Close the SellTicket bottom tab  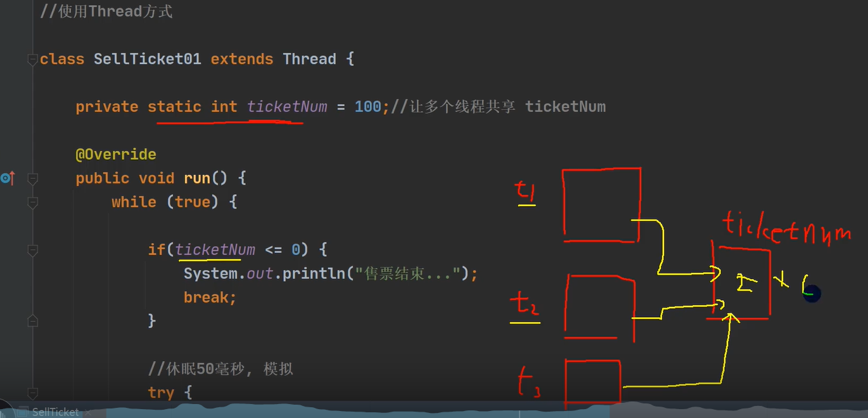(87, 412)
